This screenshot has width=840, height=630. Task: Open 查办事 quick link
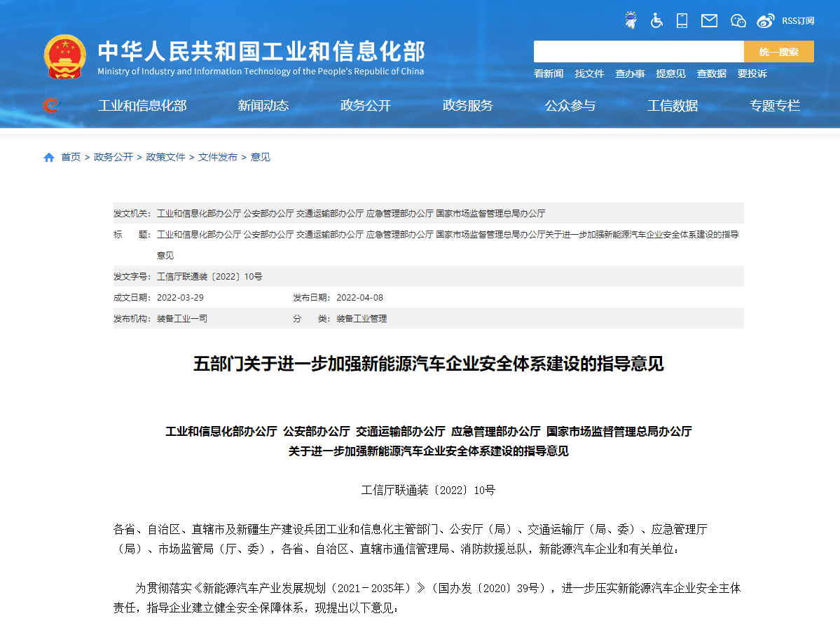(630, 74)
